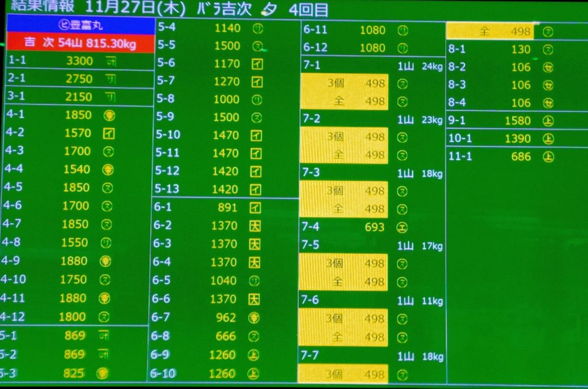Pick the buyer icon next to row 7-4
This screenshot has height=389, width=588.
pos(402,228)
